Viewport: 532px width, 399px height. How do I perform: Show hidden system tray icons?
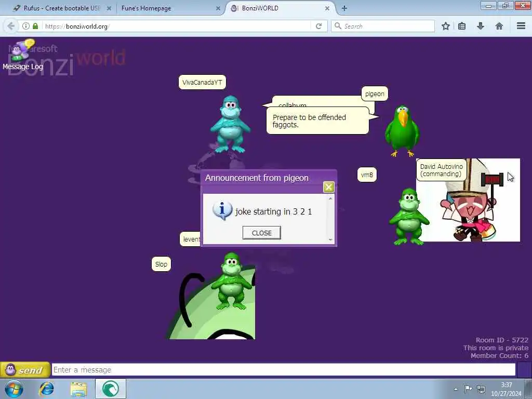coord(456,389)
